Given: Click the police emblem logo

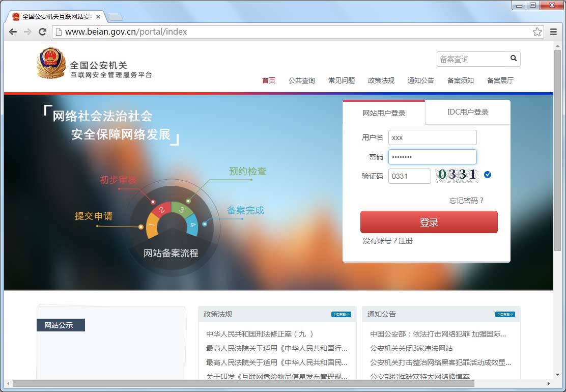Looking at the screenshot, I should pos(51,63).
